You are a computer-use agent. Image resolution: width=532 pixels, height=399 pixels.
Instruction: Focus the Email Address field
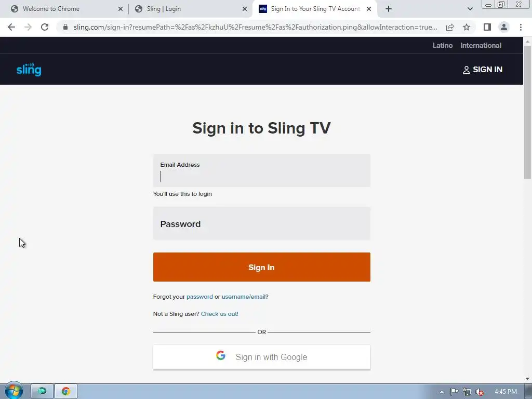point(262,170)
